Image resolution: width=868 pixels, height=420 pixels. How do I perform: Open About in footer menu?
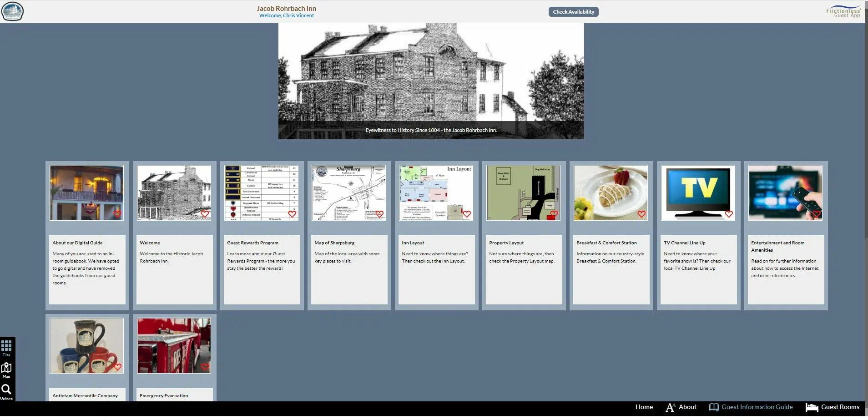pos(687,407)
